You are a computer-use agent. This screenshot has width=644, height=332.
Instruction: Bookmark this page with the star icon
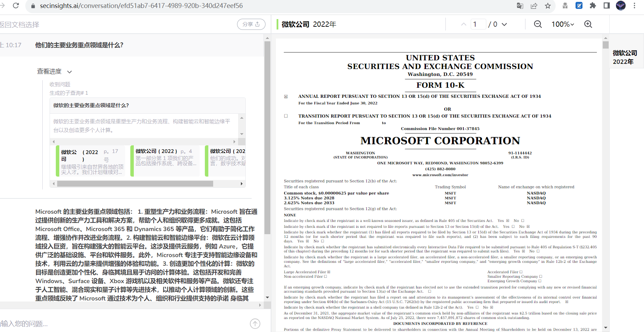point(548,6)
